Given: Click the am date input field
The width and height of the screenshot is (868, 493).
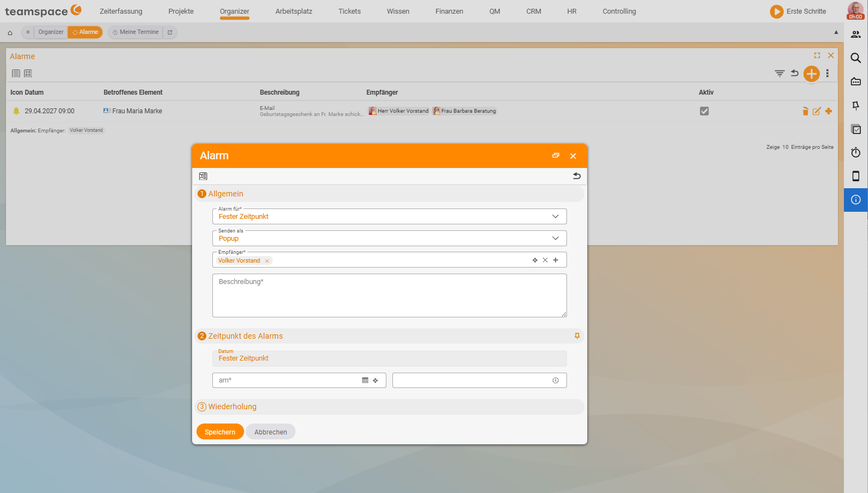Looking at the screenshot, I should point(299,380).
